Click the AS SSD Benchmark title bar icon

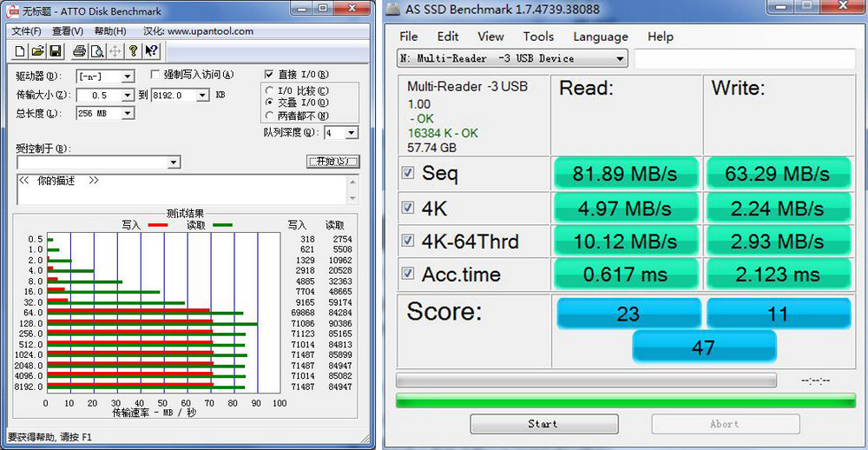pos(392,10)
